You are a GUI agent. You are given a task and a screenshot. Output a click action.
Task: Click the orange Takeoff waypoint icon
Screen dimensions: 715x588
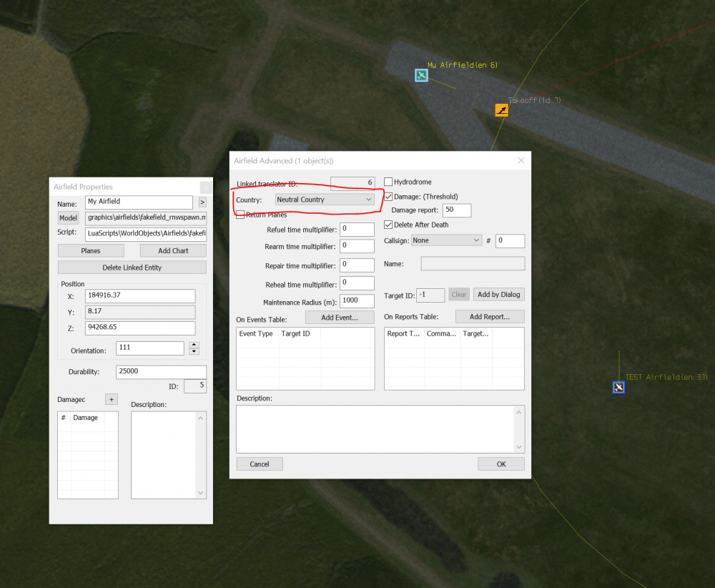502,109
